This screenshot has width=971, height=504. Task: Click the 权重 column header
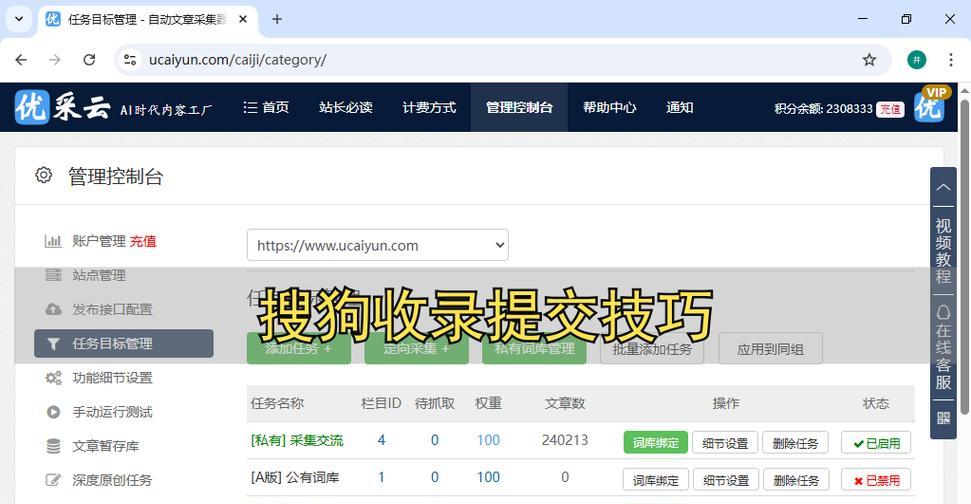click(x=488, y=403)
